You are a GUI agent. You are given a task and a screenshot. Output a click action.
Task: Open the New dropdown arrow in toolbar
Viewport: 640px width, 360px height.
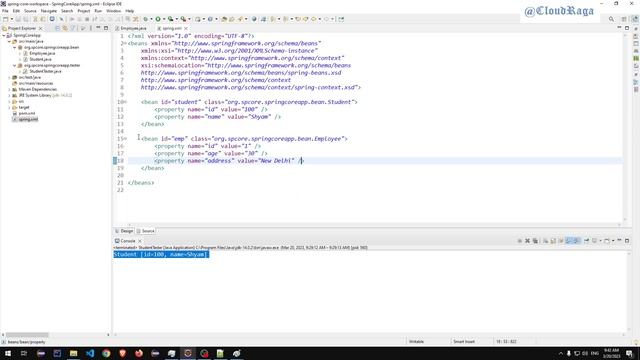11,19
